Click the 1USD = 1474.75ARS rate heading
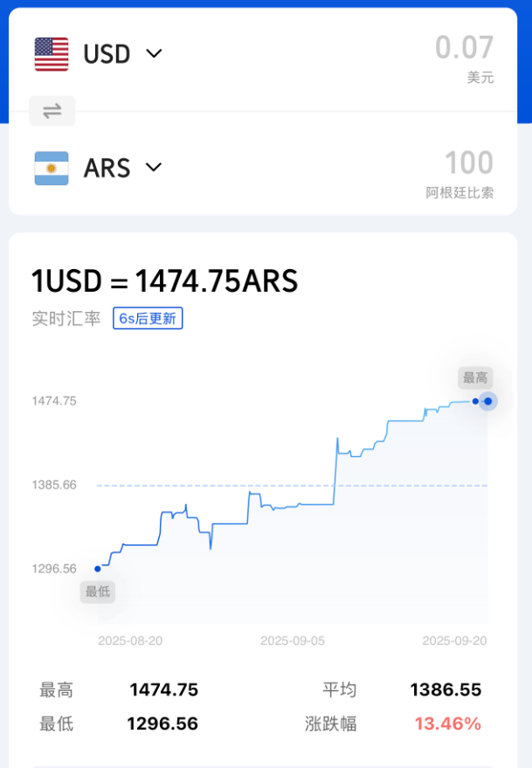 164,281
